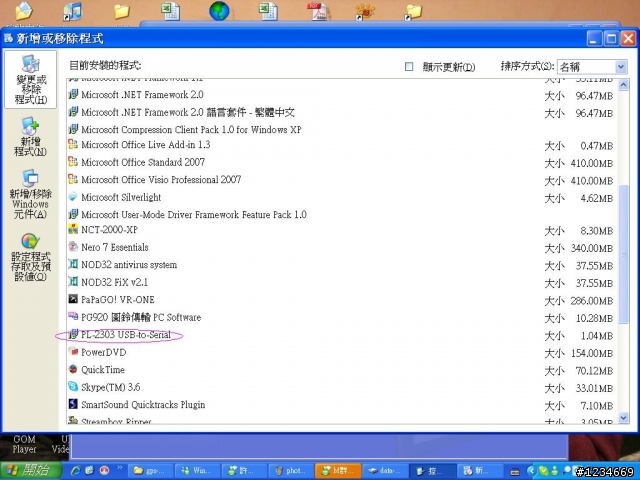The width and height of the screenshot is (640, 480).
Task: Open 新增/移除 Windows 元件 in the sidebar
Action: click(31, 194)
